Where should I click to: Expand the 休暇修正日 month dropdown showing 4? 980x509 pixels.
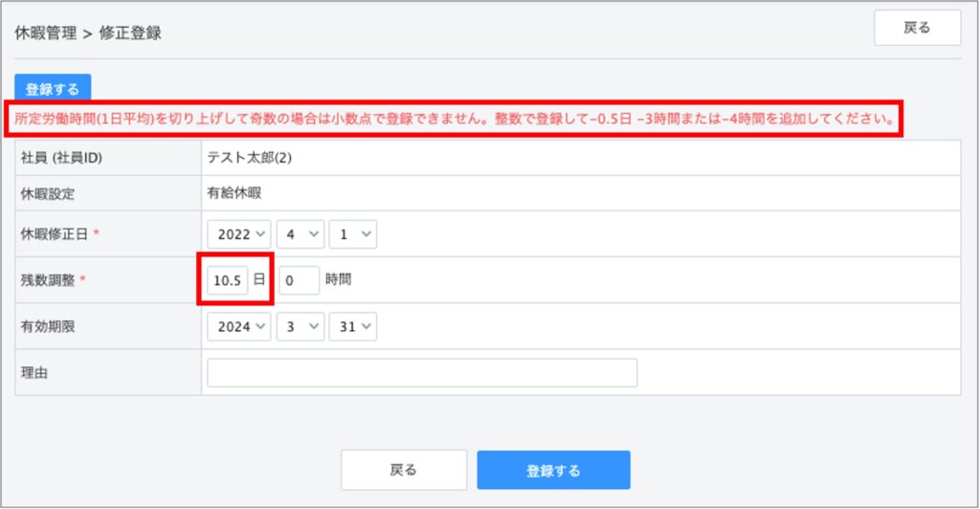click(300, 234)
